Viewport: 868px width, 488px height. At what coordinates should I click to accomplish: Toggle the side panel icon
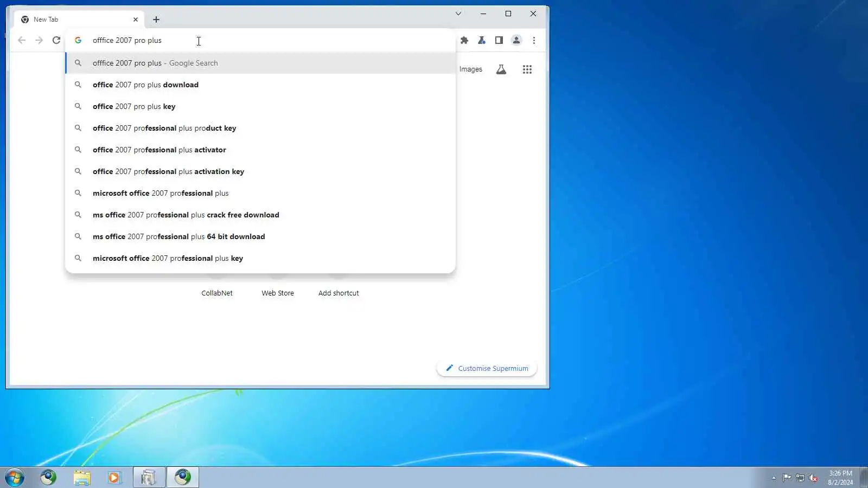[x=499, y=40]
